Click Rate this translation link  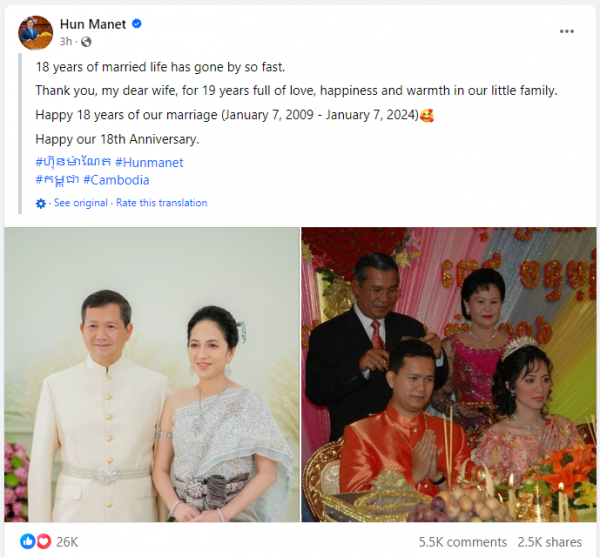point(161,203)
